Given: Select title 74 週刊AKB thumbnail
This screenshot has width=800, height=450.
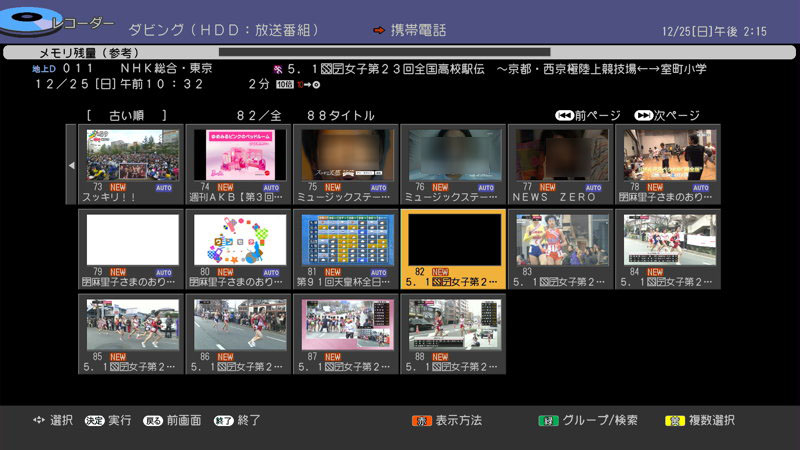Looking at the screenshot, I should point(239,155).
